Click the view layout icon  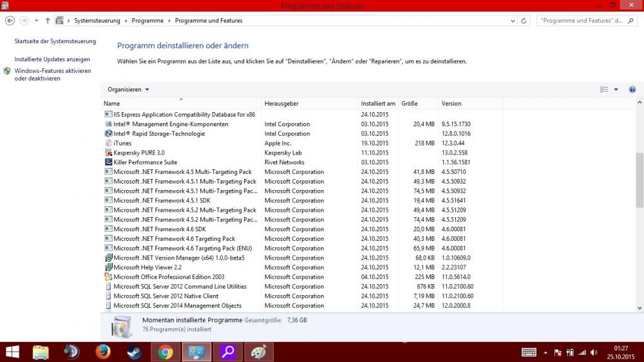[x=604, y=90]
